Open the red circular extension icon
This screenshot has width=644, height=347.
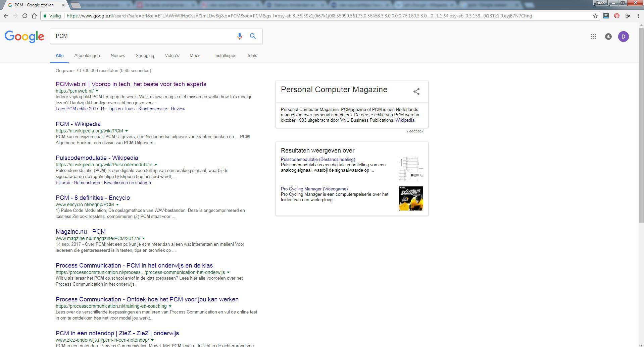[617, 16]
